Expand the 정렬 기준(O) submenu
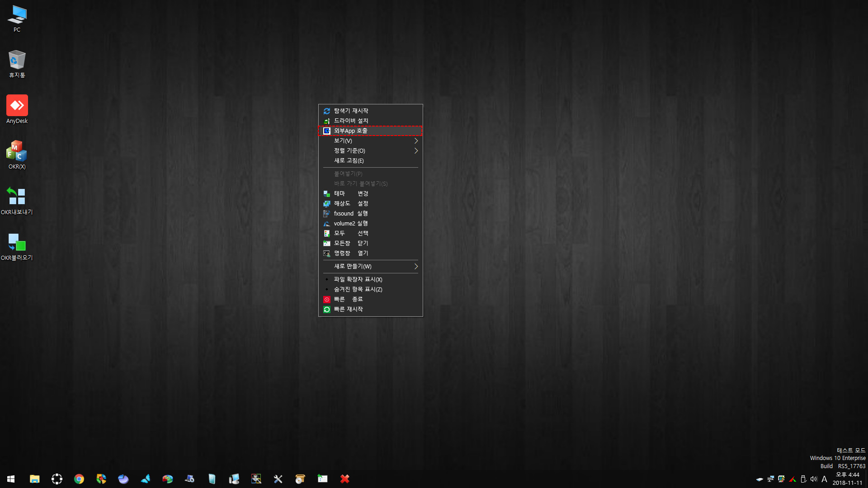The width and height of the screenshot is (868, 488). pos(370,150)
